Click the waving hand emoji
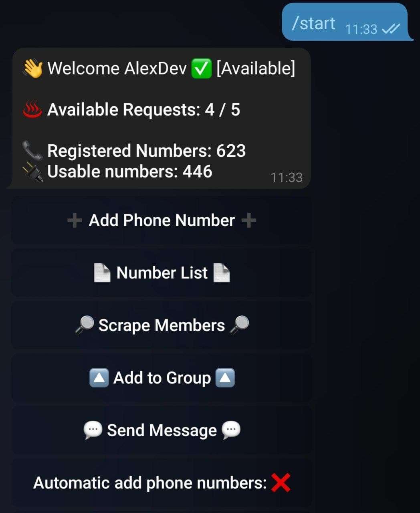 coord(32,68)
